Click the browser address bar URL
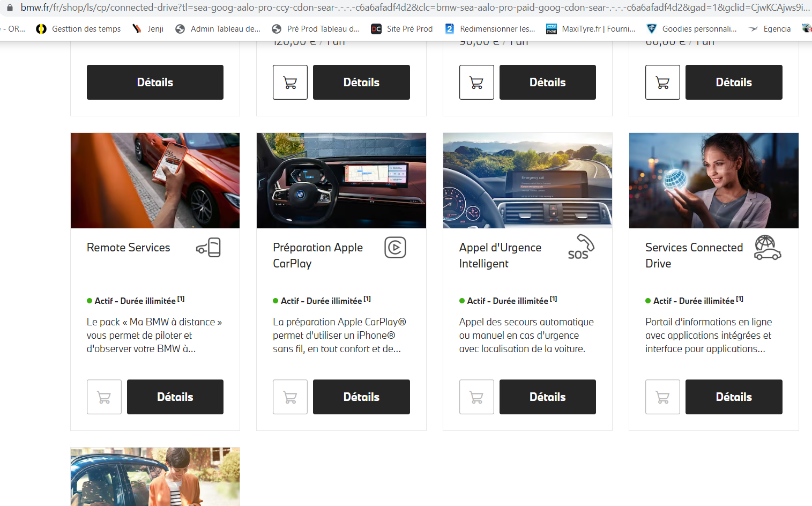Image resolution: width=812 pixels, height=506 pixels. click(x=415, y=8)
